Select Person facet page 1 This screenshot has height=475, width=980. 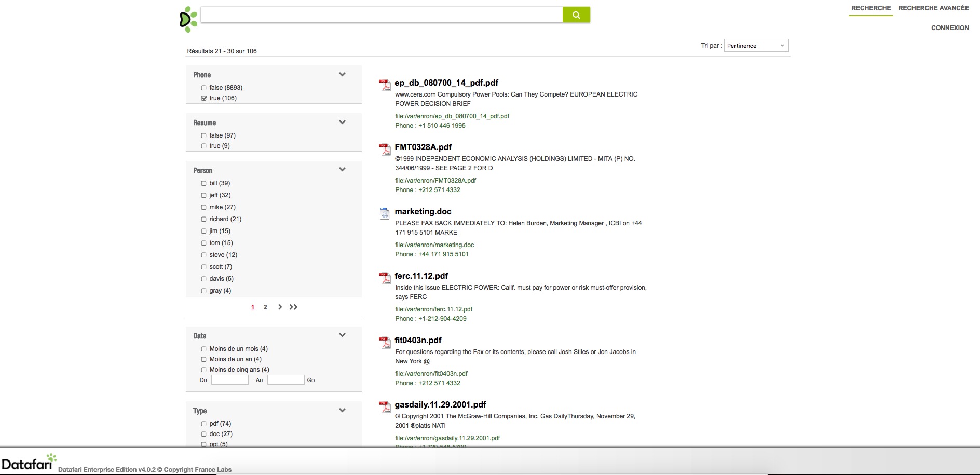coord(253,307)
